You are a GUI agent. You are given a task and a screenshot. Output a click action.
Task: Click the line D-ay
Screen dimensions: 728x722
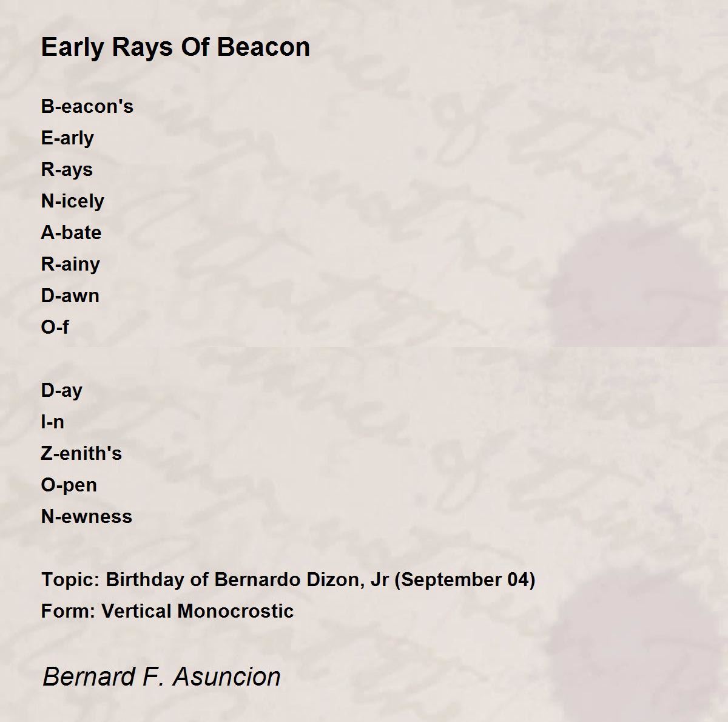(x=62, y=391)
